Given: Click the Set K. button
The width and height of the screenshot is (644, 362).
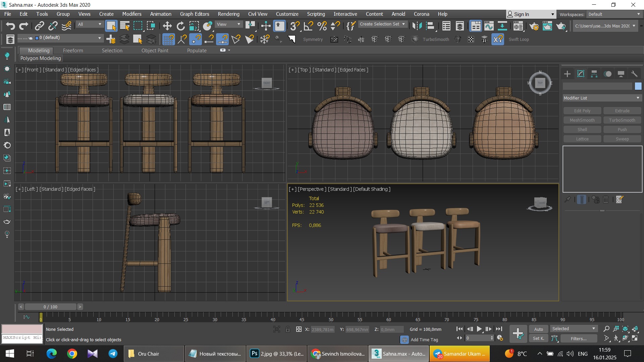Looking at the screenshot, I should (x=538, y=339).
